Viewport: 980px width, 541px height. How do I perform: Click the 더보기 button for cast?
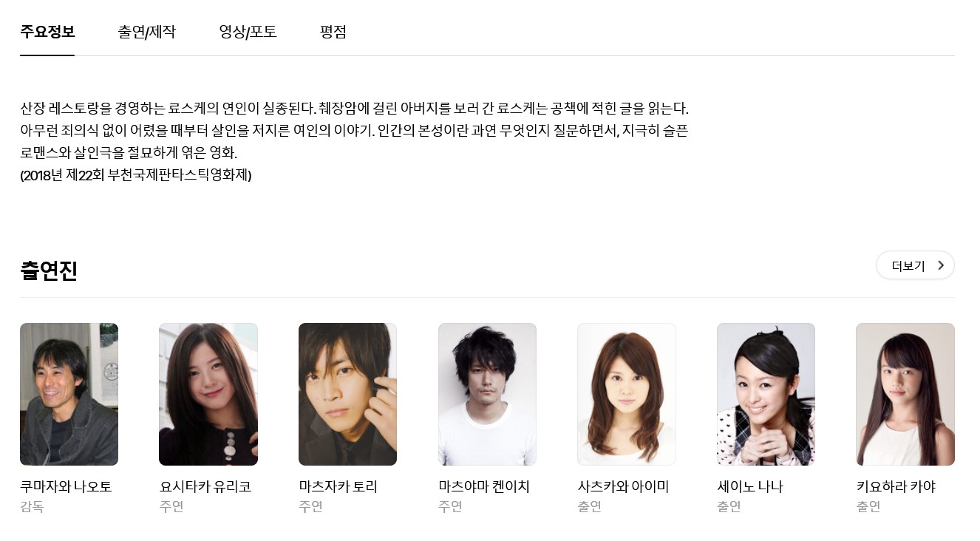click(915, 265)
